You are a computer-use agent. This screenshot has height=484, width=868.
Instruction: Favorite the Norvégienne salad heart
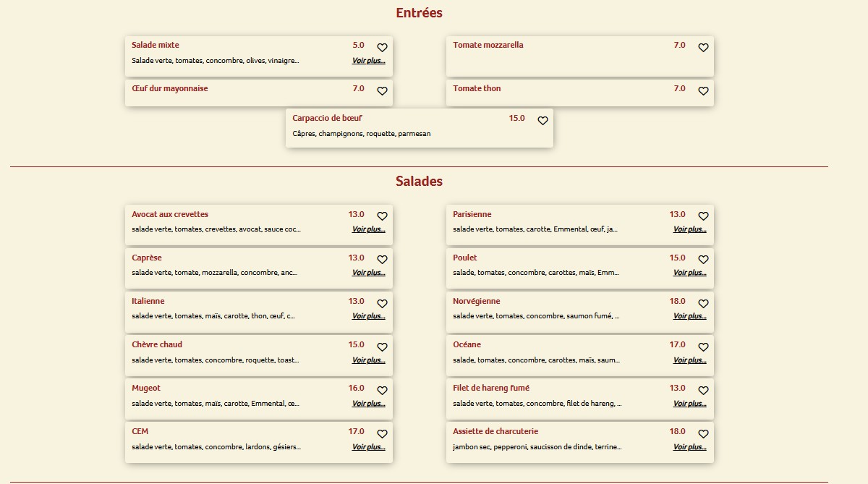click(703, 303)
